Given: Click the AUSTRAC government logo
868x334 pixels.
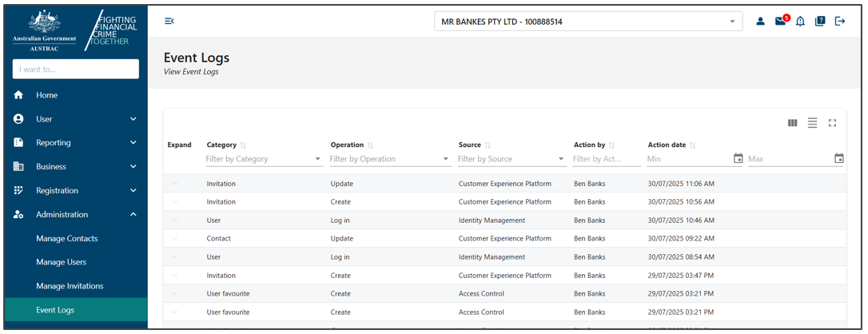Looking at the screenshot, I should [x=44, y=30].
